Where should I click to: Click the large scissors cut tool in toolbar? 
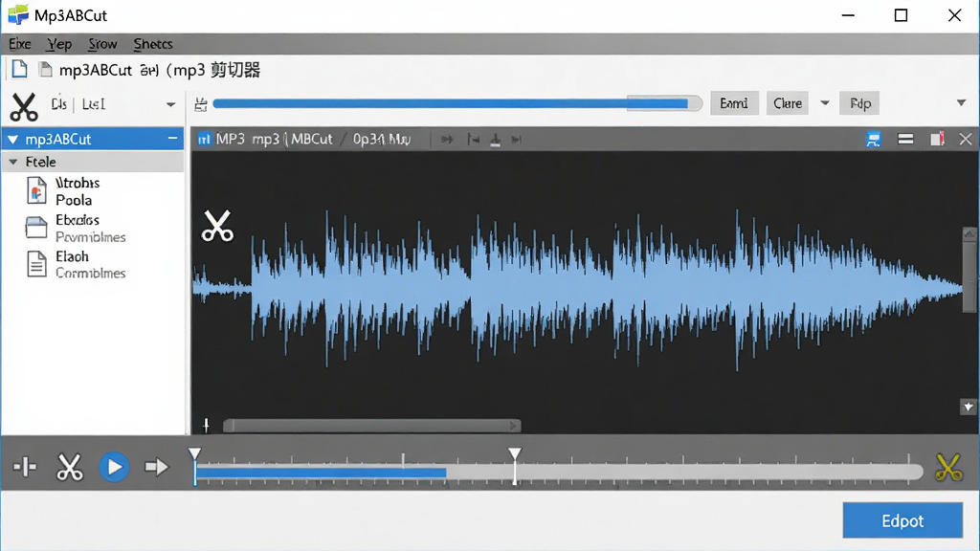coord(24,106)
